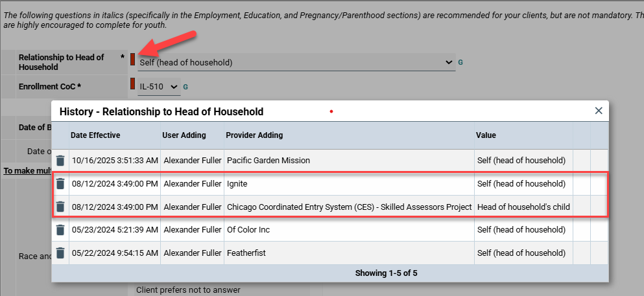Click the Provider Adding column header
The width and height of the screenshot is (644, 296).
(x=254, y=135)
